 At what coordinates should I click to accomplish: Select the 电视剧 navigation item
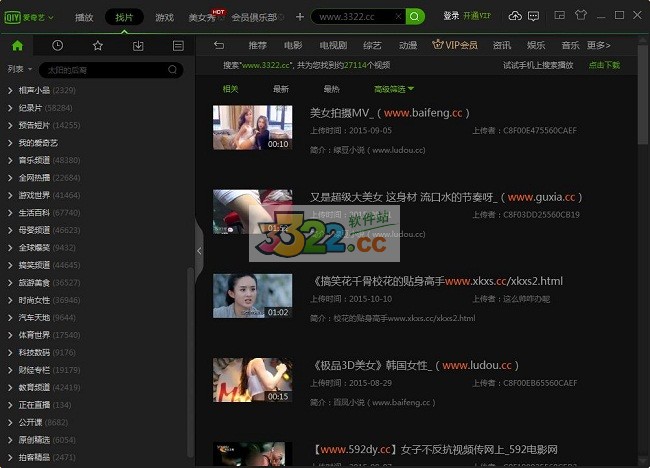332,46
